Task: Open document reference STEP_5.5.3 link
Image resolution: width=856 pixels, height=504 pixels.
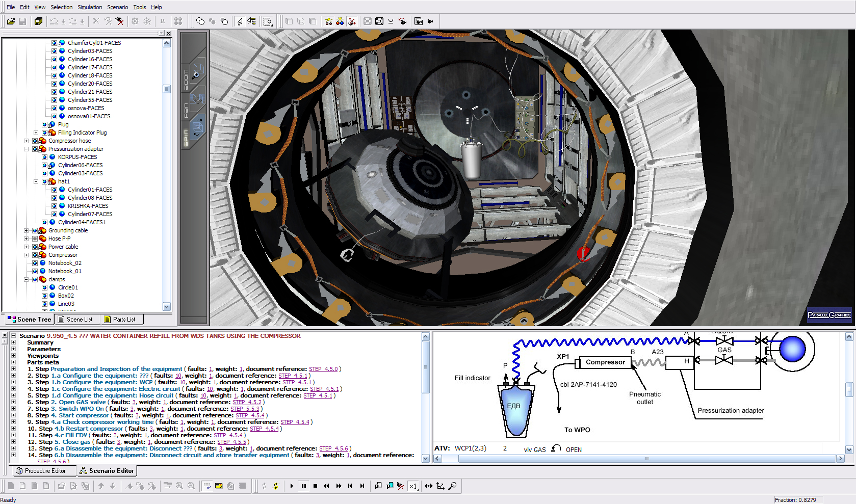Action: (245, 409)
